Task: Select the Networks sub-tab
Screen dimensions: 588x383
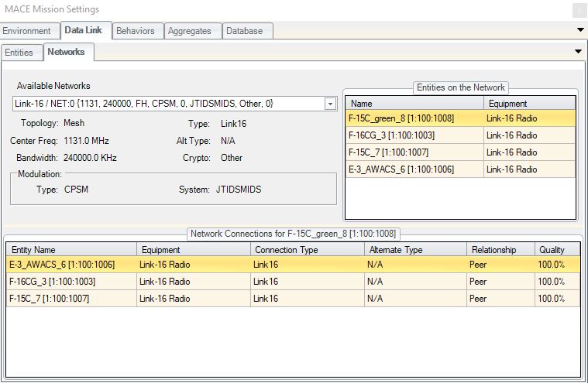Action: (66, 53)
